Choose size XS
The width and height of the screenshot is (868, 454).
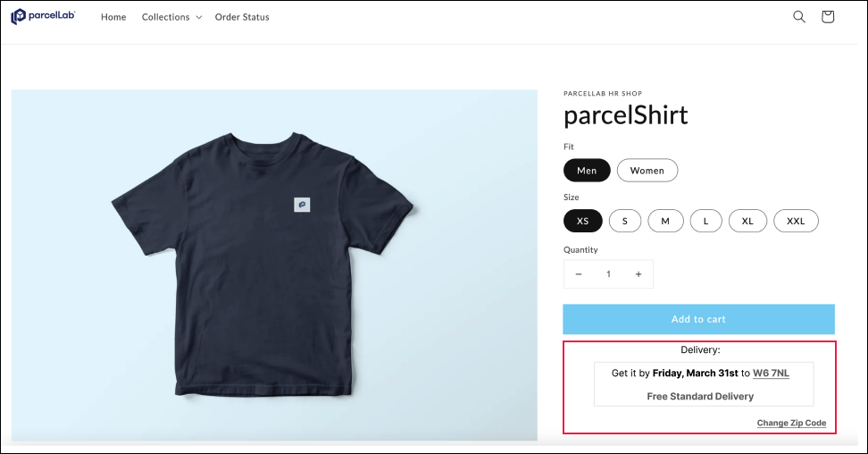click(x=583, y=221)
